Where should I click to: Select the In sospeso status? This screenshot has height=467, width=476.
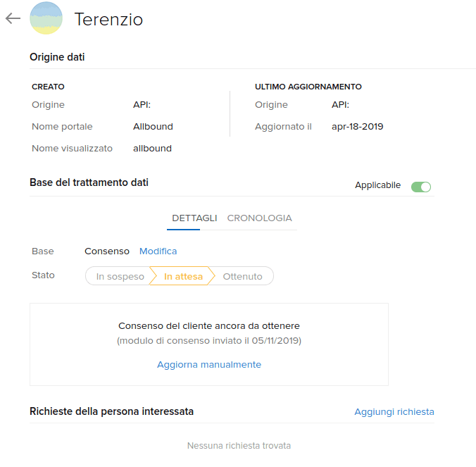(120, 277)
